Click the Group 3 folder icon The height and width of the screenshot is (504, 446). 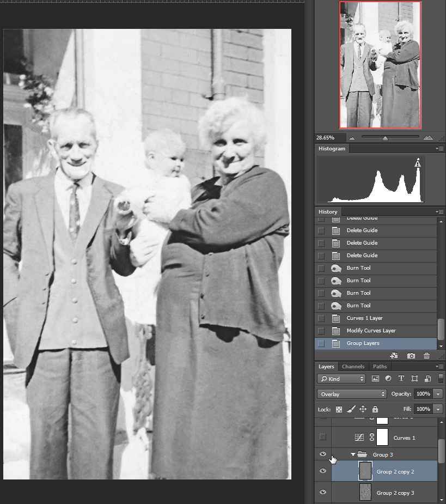click(x=363, y=454)
